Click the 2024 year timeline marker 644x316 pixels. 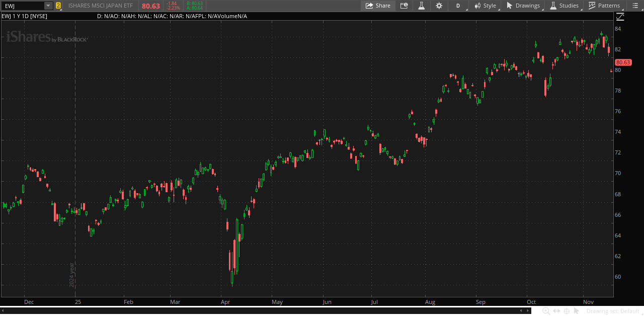point(72,275)
